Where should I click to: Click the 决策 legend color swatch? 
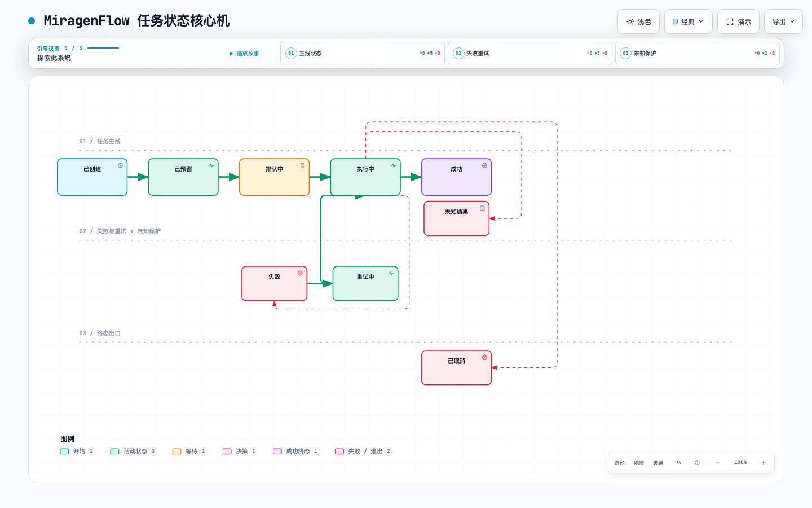tap(227, 452)
